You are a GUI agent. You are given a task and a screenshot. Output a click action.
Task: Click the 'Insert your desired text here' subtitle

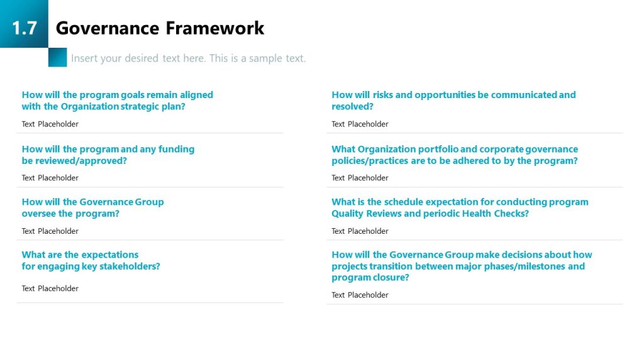[x=188, y=58]
